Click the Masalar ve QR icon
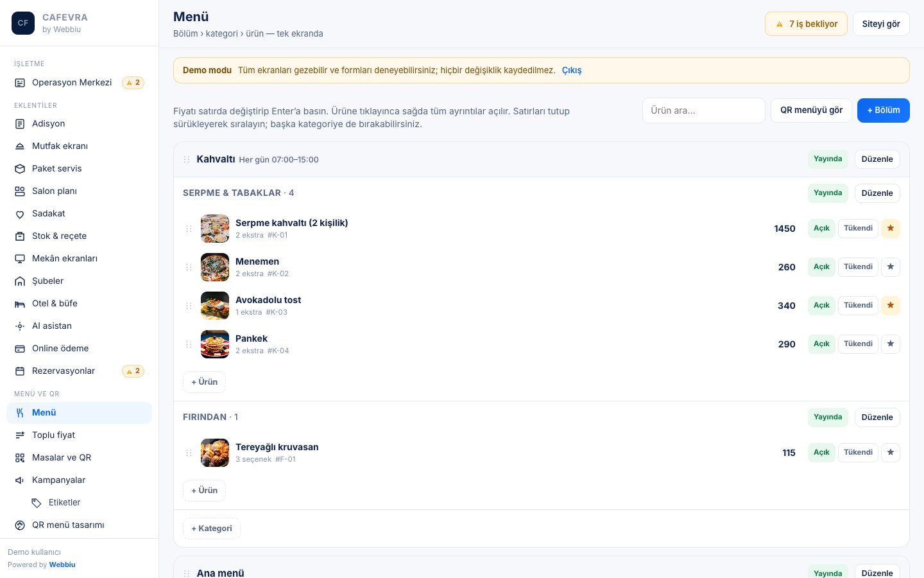The height and width of the screenshot is (578, 924). tap(20, 458)
